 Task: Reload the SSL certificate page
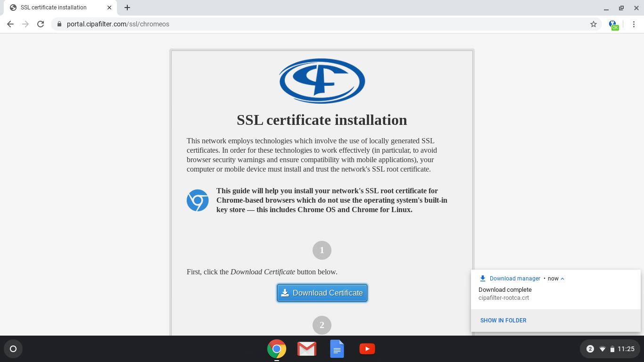pyautogui.click(x=40, y=24)
